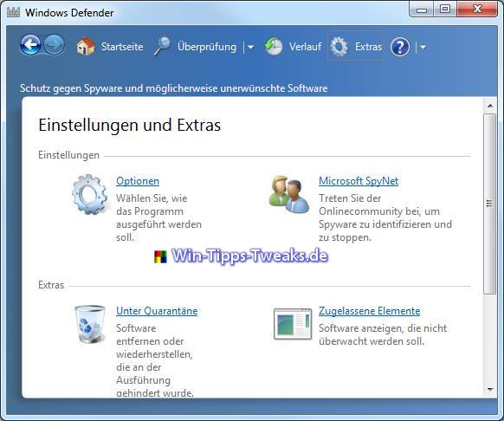Select the Extras toolbar label
This screenshot has width=504, height=421.
pyautogui.click(x=368, y=47)
